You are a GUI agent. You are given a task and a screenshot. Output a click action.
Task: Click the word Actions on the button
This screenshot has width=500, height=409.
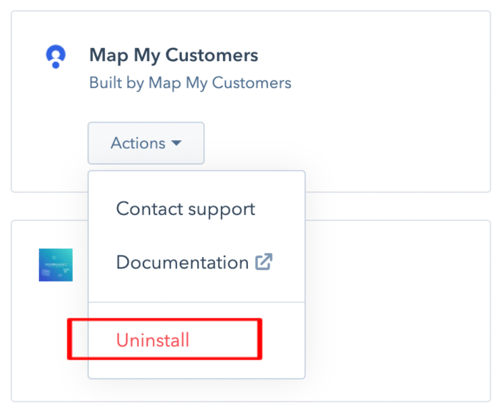(x=138, y=143)
